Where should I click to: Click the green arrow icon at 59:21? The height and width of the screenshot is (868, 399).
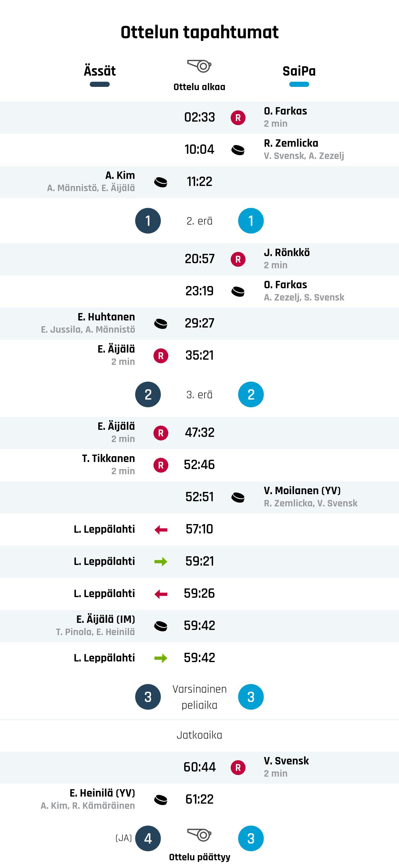coord(161,562)
